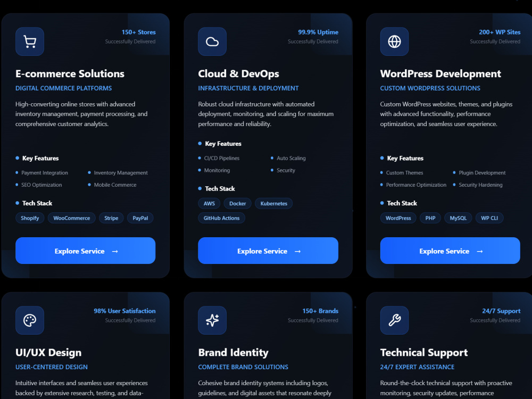Viewport: 532px width, 399px height.
Task: Click the Brand Identity heading
Action: (233, 353)
